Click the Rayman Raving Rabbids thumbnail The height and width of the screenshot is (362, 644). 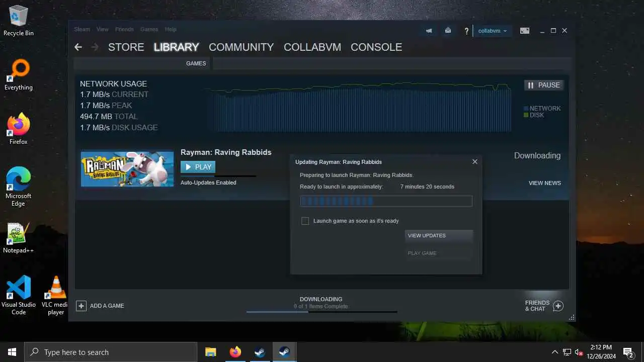coord(127,169)
